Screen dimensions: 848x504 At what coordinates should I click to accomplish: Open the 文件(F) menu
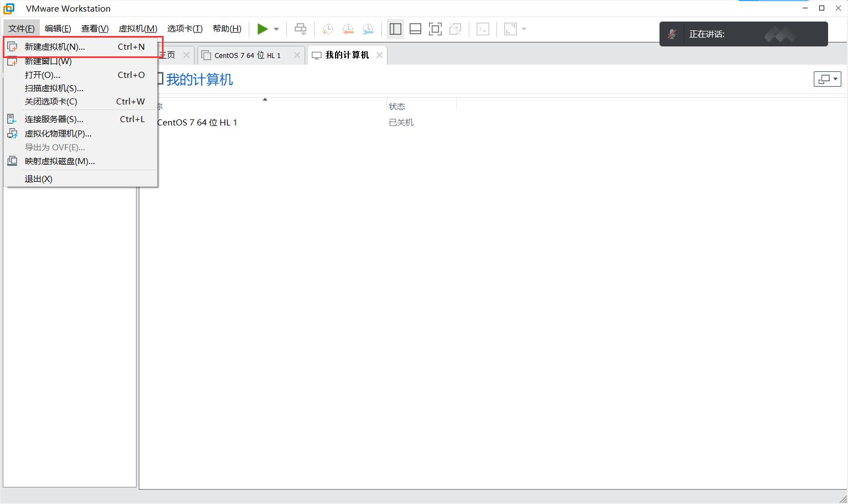point(22,29)
